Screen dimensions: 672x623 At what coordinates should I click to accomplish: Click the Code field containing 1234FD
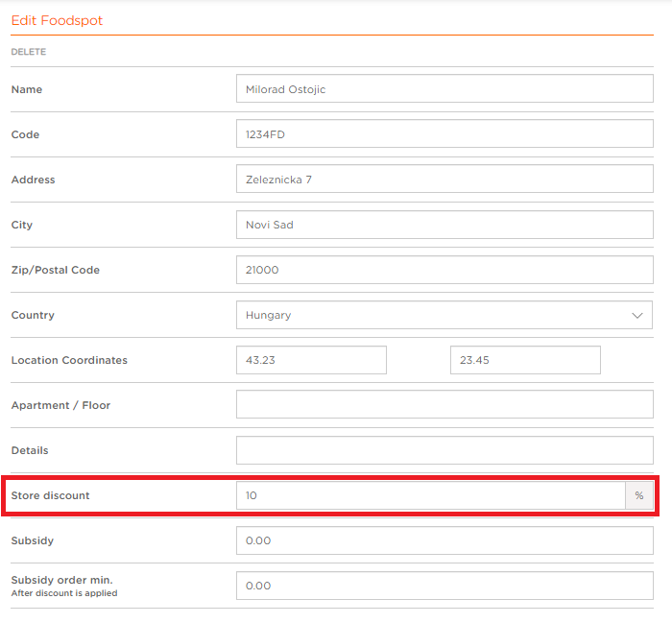pyautogui.click(x=444, y=133)
